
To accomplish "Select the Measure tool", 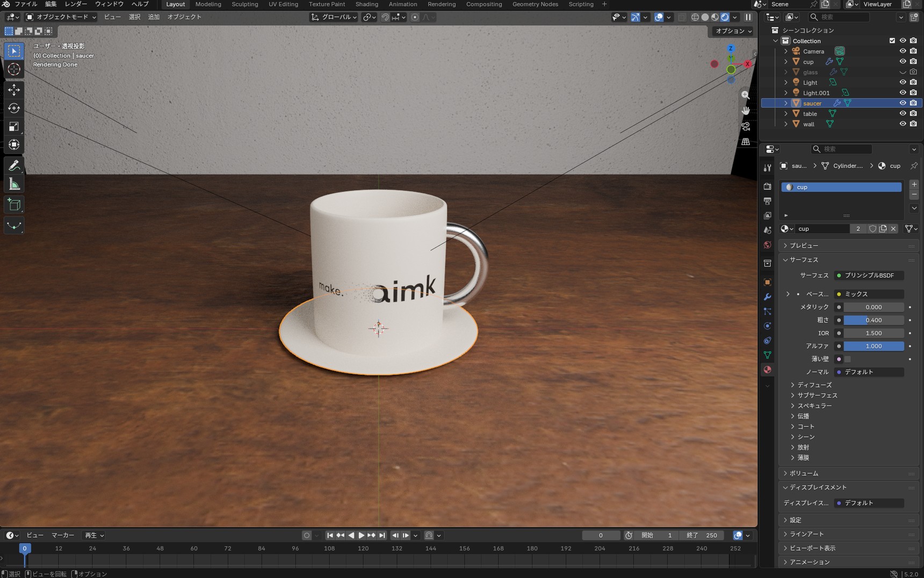I will click(x=14, y=185).
